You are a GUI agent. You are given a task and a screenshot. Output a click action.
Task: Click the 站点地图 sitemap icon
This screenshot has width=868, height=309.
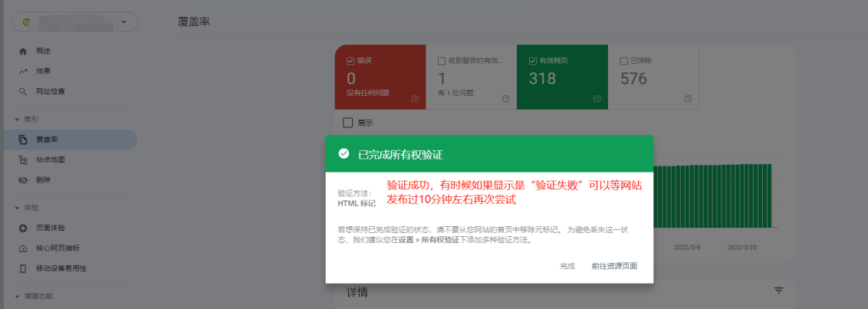coord(22,159)
